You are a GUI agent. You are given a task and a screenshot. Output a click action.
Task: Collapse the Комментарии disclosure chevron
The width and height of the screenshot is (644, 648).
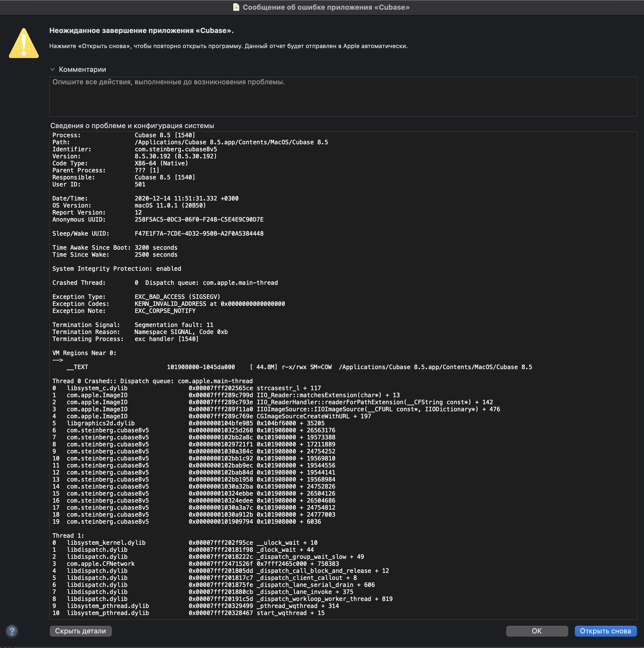[x=52, y=69]
